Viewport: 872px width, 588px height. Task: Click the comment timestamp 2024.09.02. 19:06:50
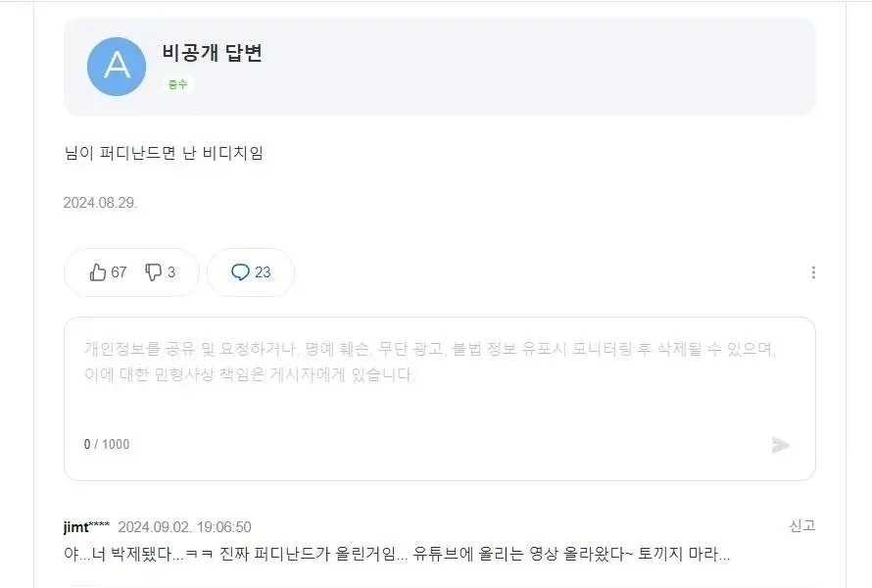tap(184, 527)
